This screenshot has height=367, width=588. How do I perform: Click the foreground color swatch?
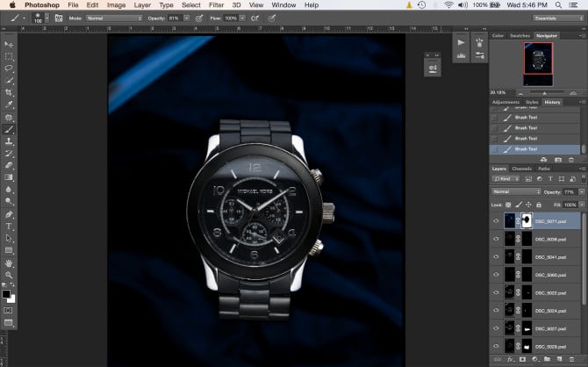click(6, 294)
